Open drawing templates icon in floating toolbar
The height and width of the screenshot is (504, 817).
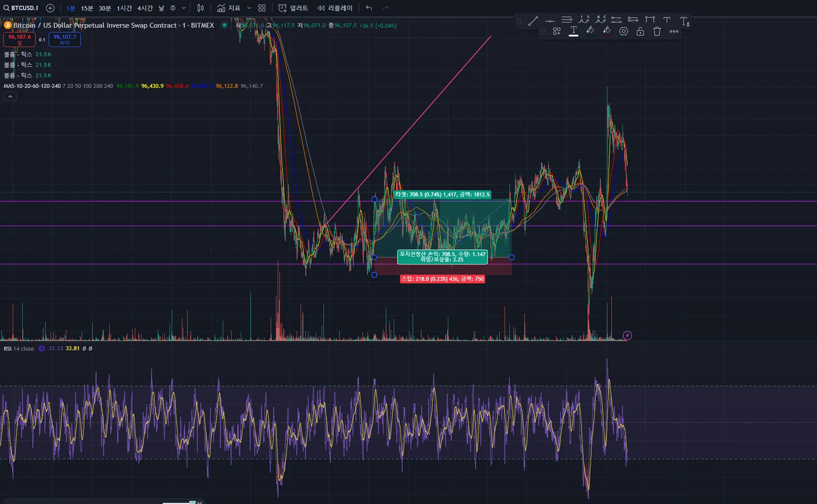556,31
